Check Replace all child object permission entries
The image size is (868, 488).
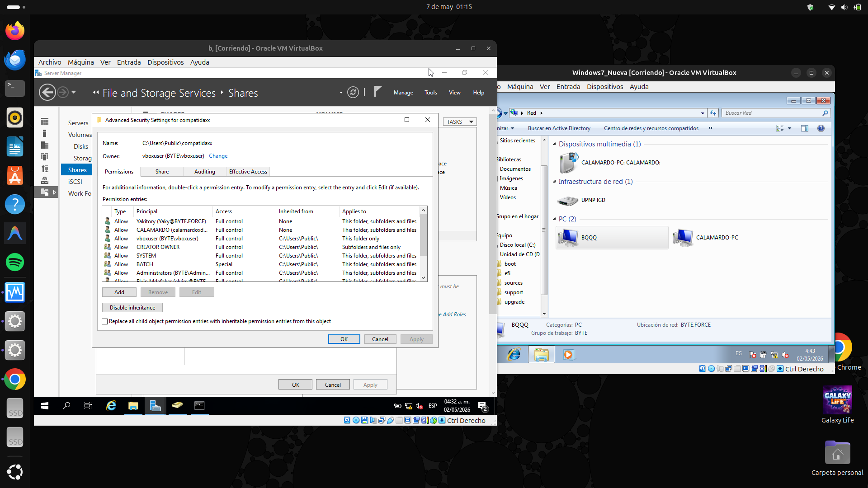[105, 322]
